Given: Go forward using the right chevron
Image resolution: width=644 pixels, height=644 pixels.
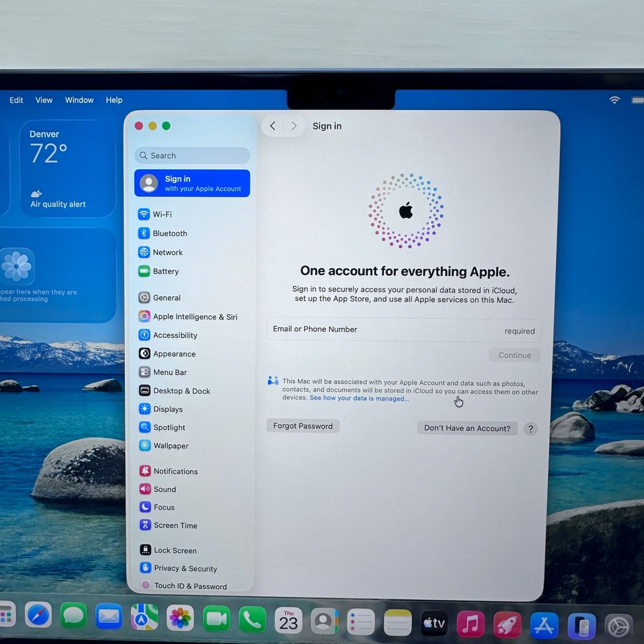Looking at the screenshot, I should 294,126.
